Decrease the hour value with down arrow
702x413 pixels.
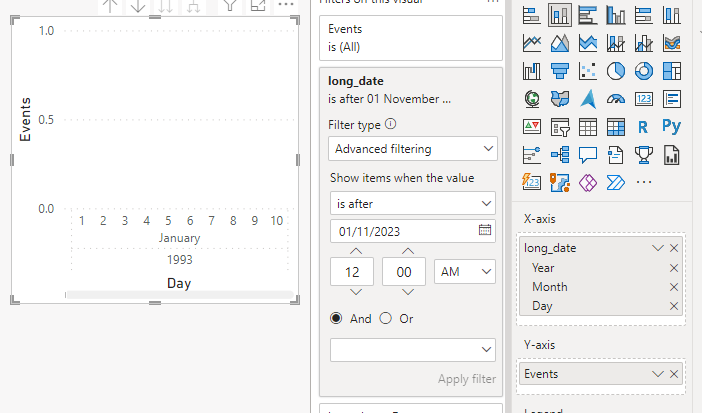pyautogui.click(x=356, y=292)
